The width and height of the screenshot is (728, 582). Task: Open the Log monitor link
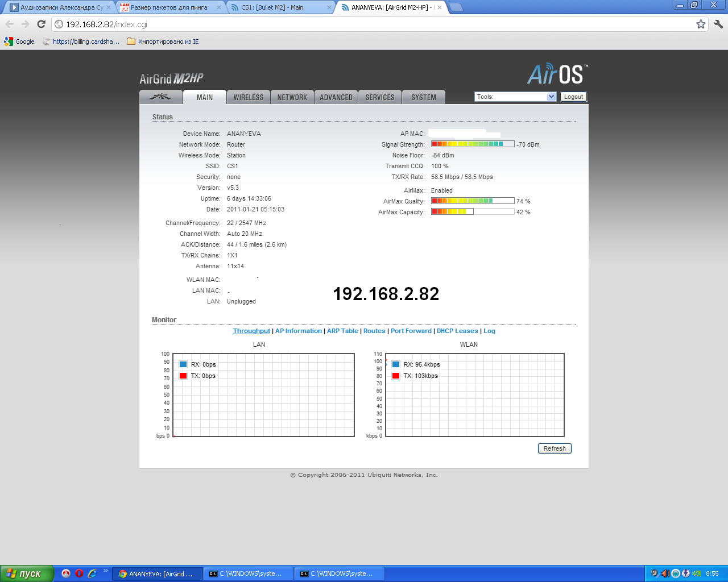click(x=489, y=331)
